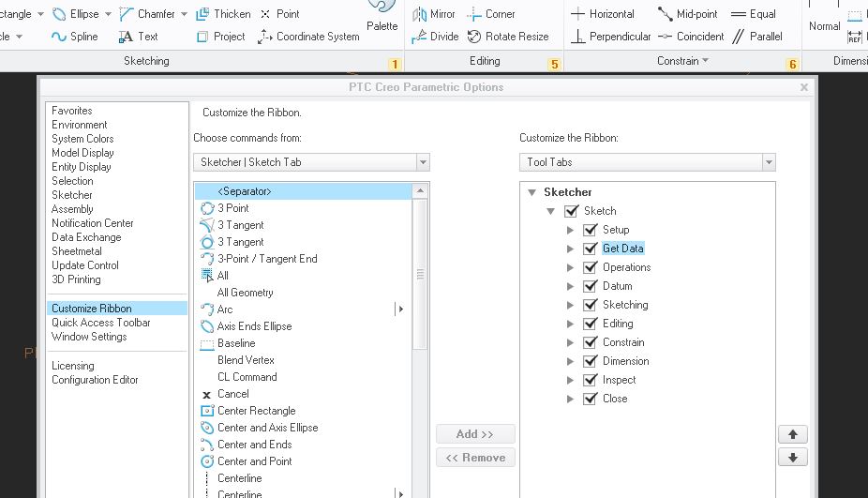This screenshot has width=868, height=498.
Task: Select 3-Point / Tangent End arc command
Action: (304, 259)
